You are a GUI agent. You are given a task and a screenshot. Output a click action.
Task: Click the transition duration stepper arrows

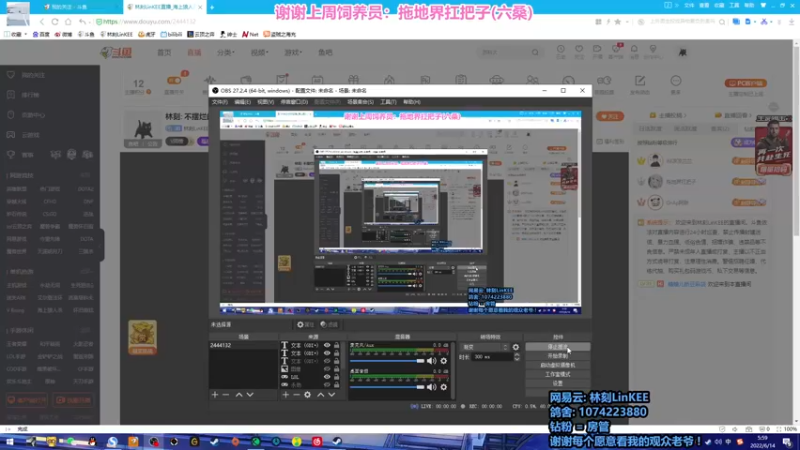click(x=517, y=357)
